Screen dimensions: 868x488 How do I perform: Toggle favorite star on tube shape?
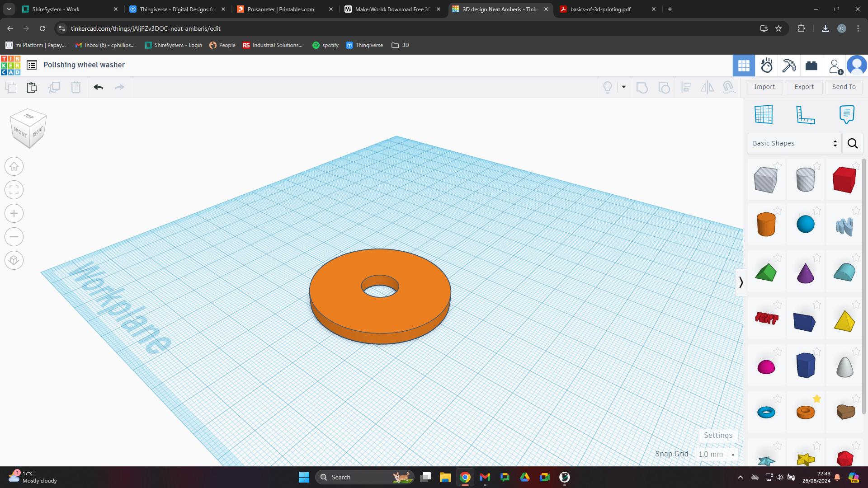pyautogui.click(x=816, y=399)
